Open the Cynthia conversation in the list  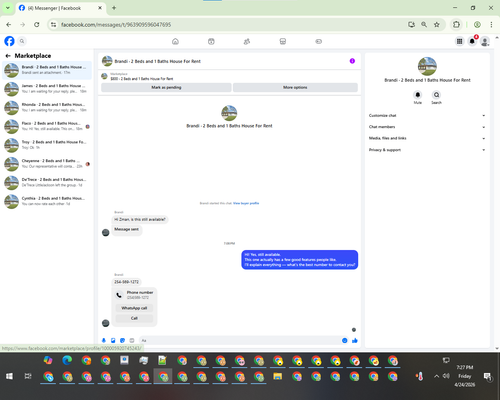47,201
